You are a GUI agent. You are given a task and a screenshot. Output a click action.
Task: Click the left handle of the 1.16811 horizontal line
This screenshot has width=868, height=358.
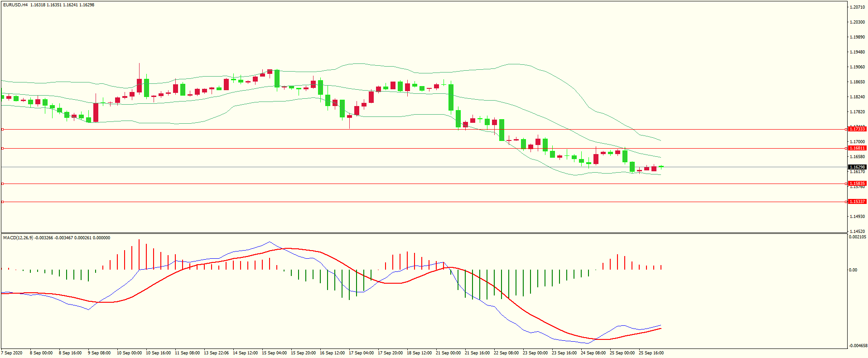click(3, 148)
